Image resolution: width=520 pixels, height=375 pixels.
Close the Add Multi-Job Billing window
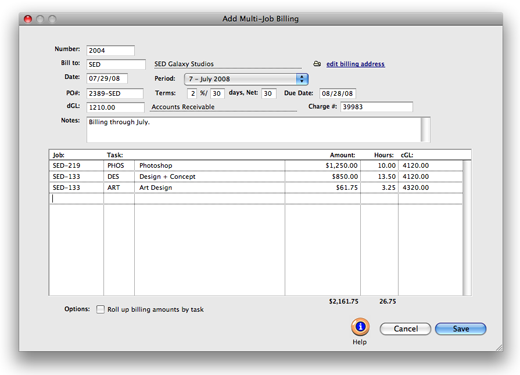(x=28, y=19)
